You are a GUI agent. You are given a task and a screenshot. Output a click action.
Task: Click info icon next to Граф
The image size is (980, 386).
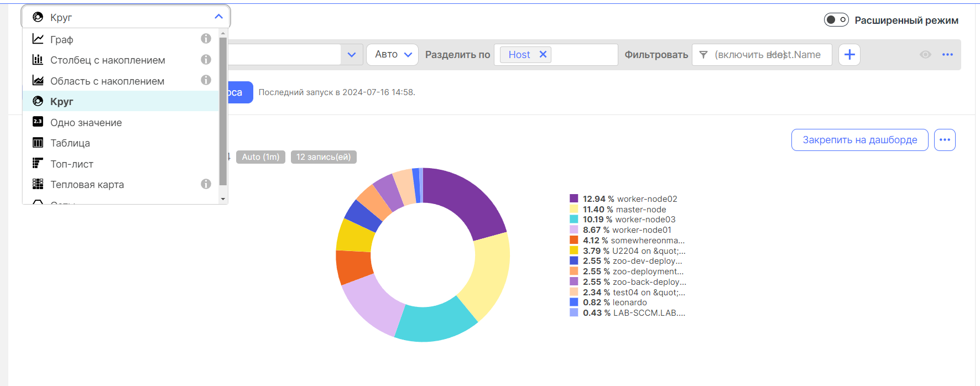tap(206, 39)
